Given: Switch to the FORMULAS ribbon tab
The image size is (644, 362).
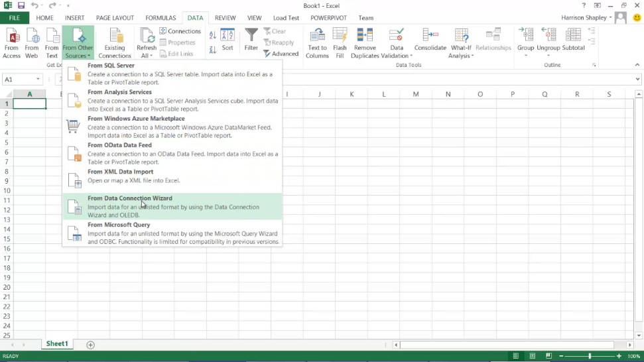Looking at the screenshot, I should [x=161, y=18].
